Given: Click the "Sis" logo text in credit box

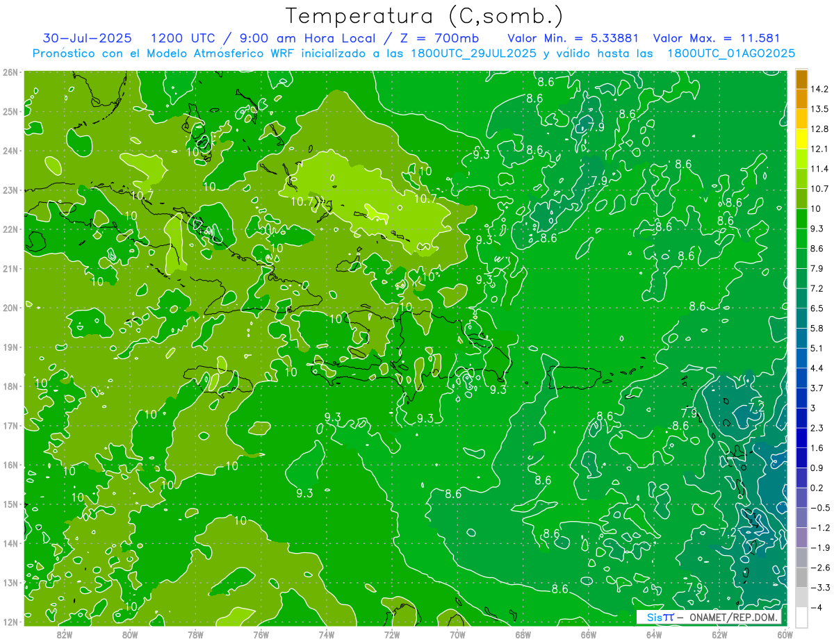Looking at the screenshot, I should pyautogui.click(x=655, y=618).
